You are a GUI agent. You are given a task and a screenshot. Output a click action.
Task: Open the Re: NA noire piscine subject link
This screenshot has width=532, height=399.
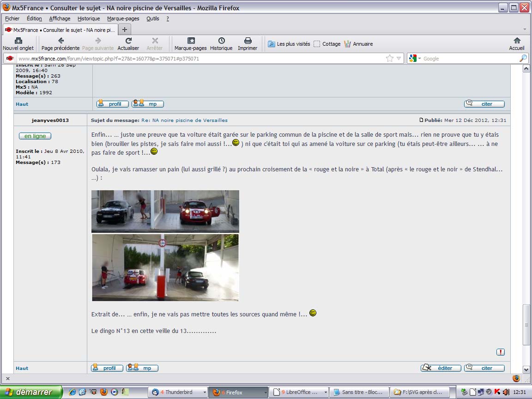coord(185,120)
